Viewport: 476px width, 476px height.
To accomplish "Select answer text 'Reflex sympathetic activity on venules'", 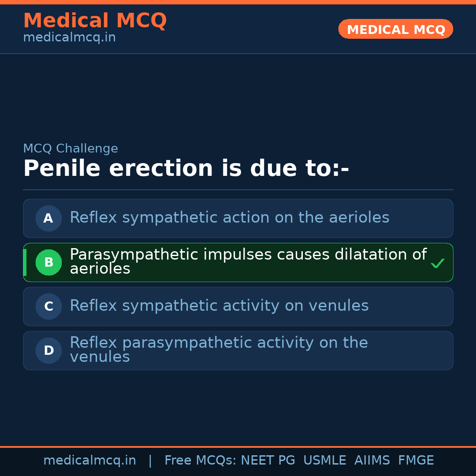I will [219, 306].
